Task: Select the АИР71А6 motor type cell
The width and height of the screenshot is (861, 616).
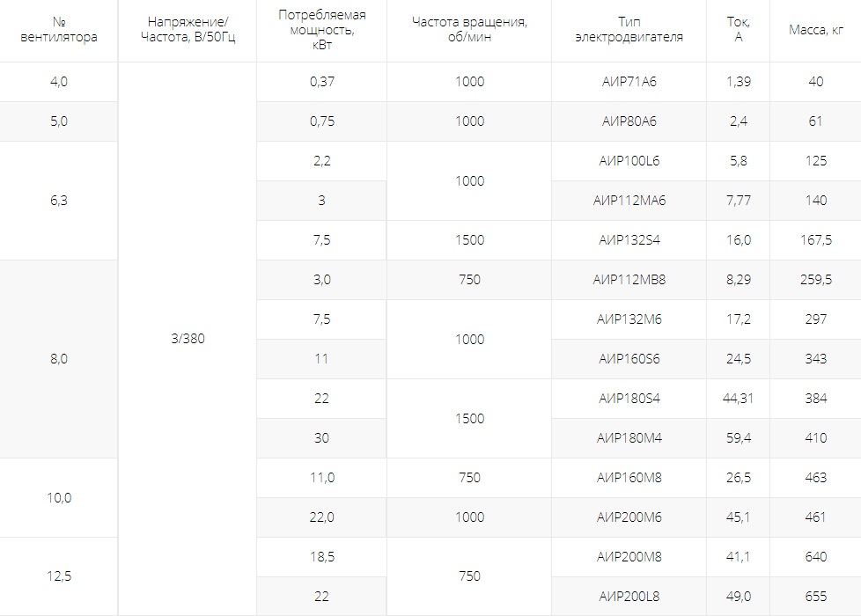Action: pyautogui.click(x=629, y=82)
